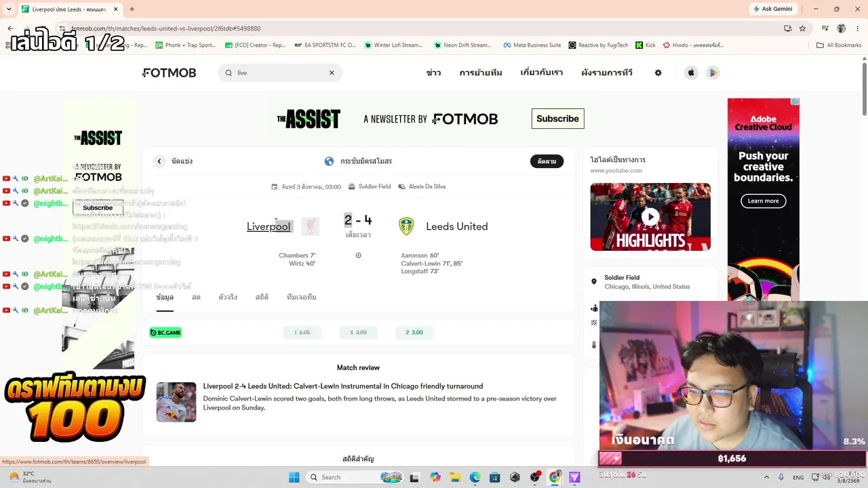Open the Google Play download icon
868x488 pixels.
712,73
